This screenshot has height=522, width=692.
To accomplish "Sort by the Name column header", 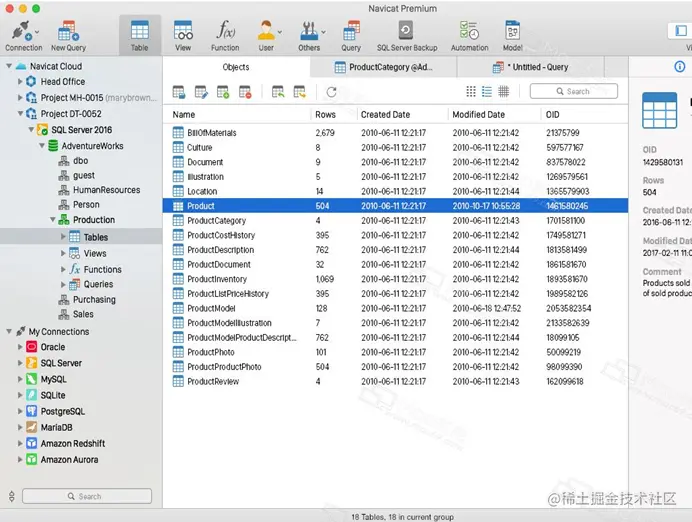I will click(x=238, y=115).
